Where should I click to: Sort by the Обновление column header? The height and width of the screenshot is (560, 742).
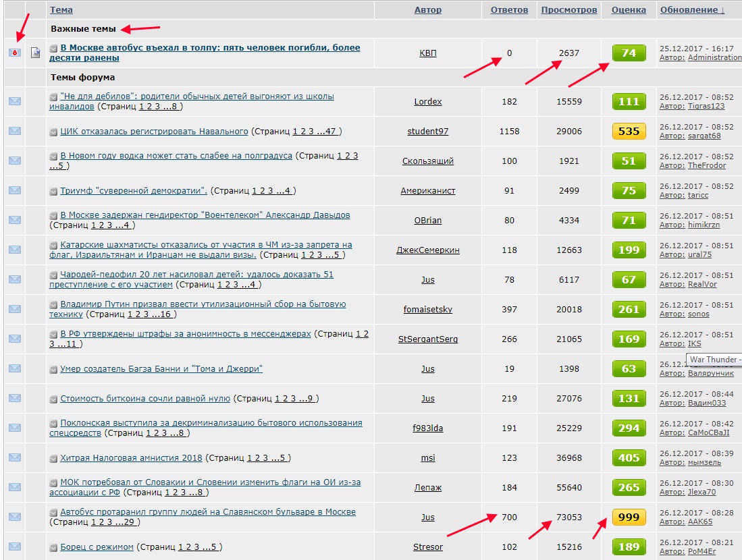[692, 9]
